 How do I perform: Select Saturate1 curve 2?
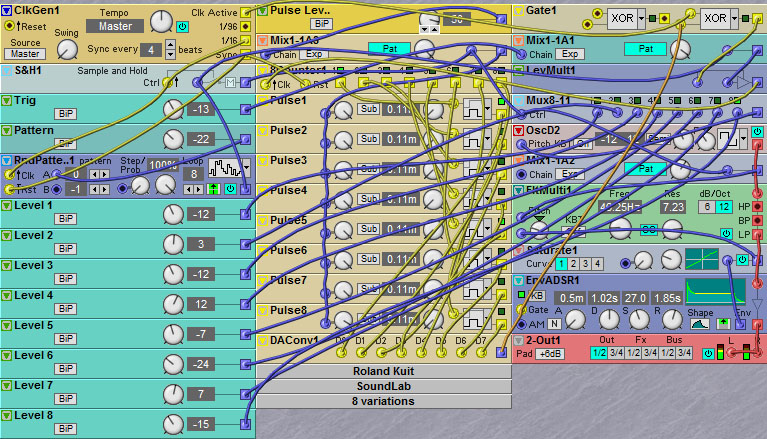coord(576,263)
